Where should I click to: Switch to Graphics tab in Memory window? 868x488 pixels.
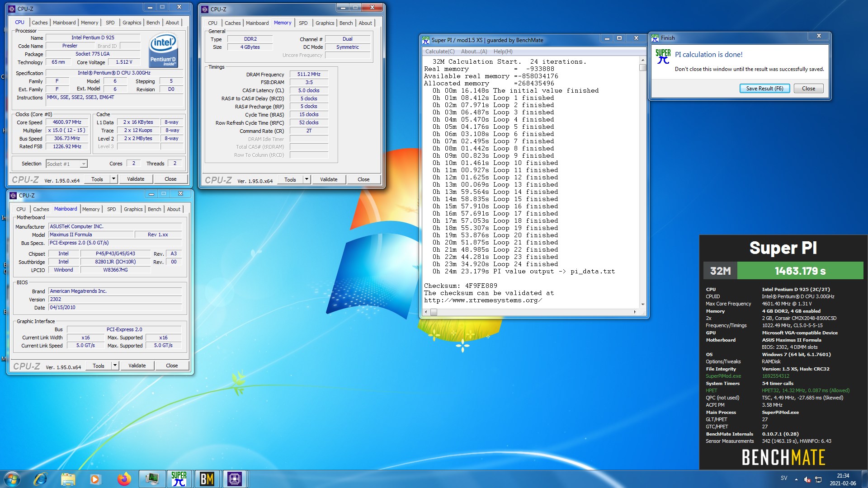[x=325, y=23]
